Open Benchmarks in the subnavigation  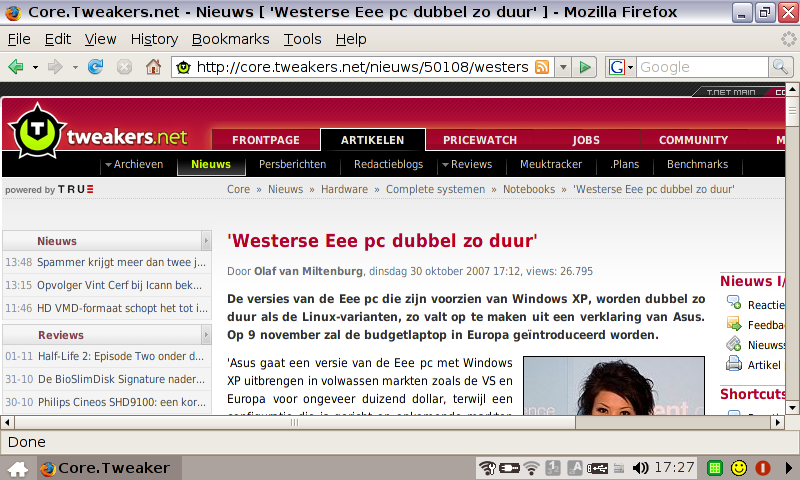697,164
